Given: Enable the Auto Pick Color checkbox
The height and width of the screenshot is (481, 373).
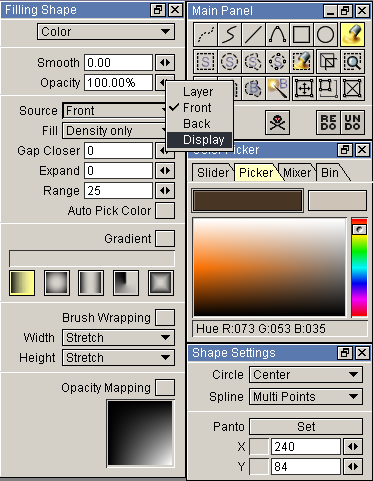Looking at the screenshot, I should (165, 211).
